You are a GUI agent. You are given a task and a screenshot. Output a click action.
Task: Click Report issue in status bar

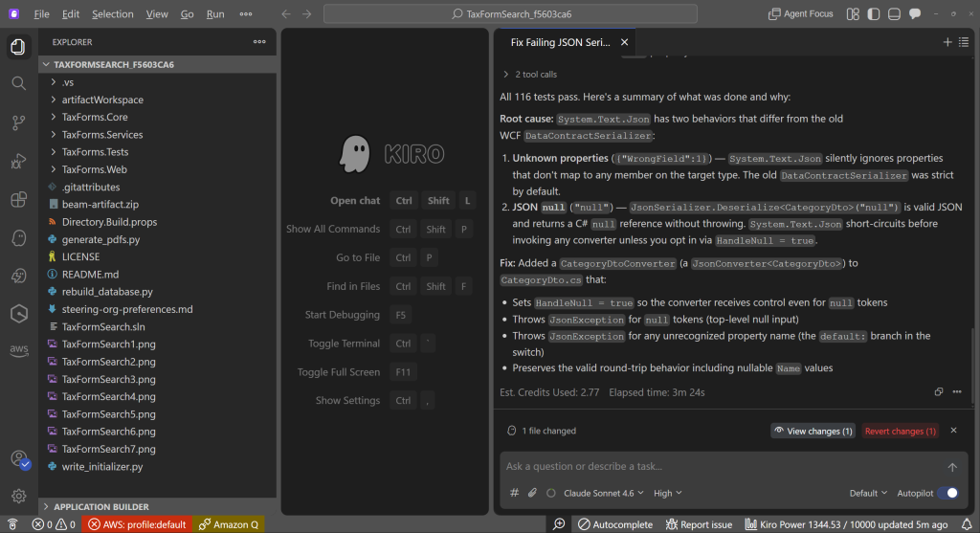699,524
